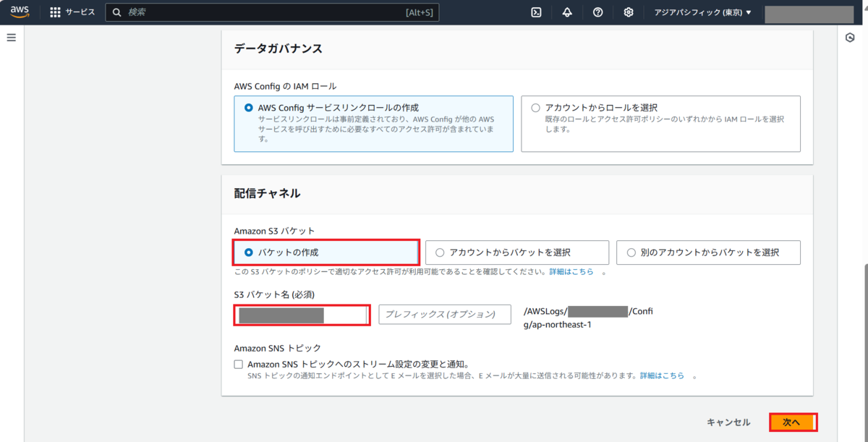Open the サービス grid menu

73,12
